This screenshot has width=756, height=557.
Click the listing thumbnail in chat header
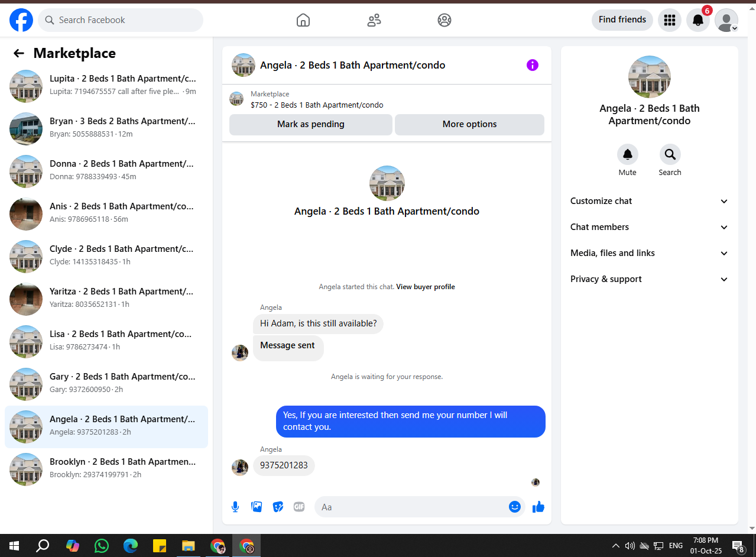click(244, 65)
